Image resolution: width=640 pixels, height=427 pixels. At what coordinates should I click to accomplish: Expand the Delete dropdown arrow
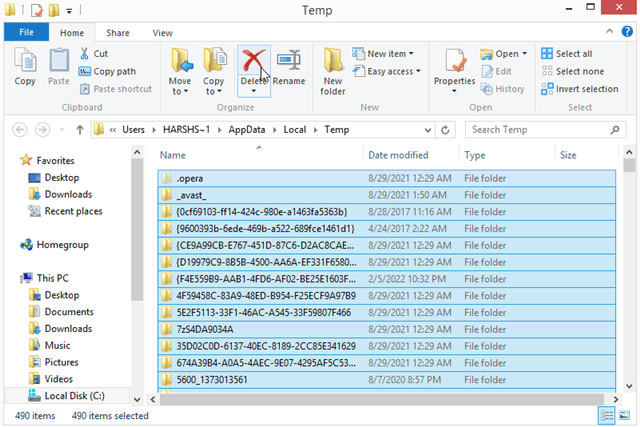(x=253, y=91)
